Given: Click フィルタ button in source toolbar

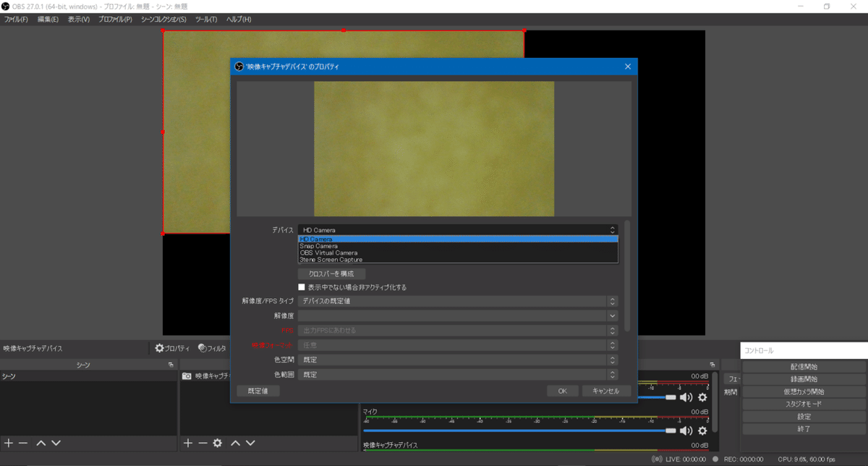Looking at the screenshot, I should 212,349.
